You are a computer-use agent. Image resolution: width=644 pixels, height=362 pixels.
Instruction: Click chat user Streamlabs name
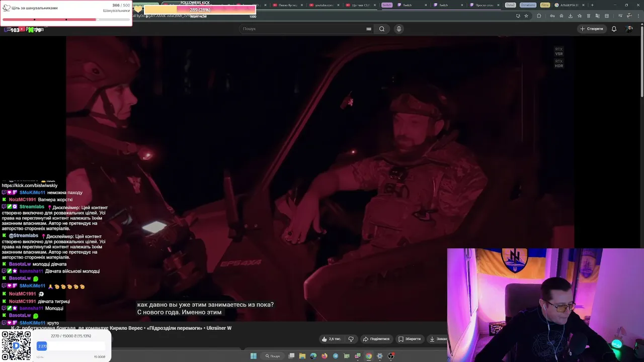(32, 207)
